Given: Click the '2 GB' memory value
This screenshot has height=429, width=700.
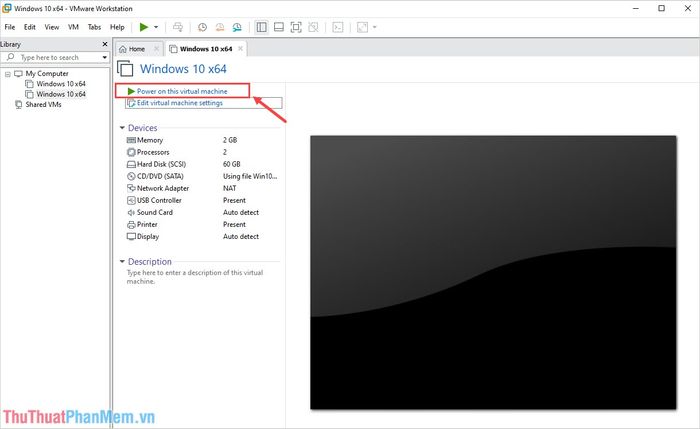Looking at the screenshot, I should point(230,140).
